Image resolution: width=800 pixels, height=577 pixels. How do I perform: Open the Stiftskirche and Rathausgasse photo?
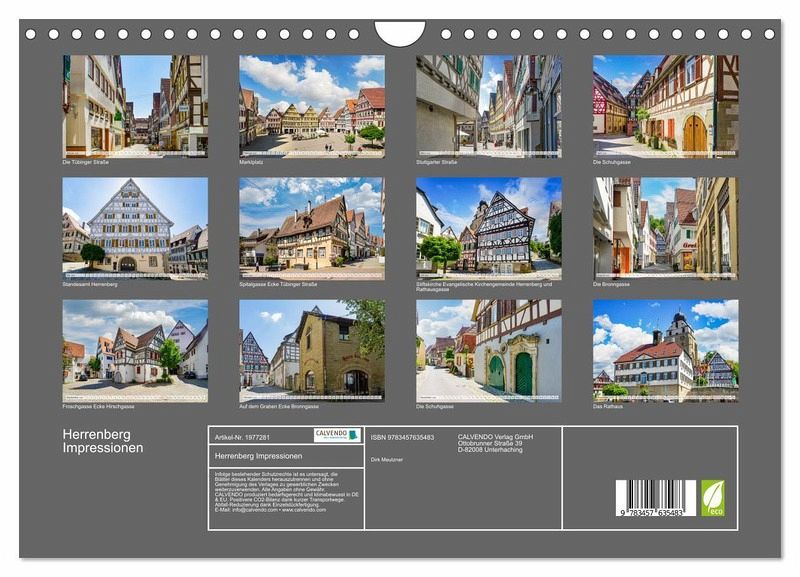pos(488,226)
